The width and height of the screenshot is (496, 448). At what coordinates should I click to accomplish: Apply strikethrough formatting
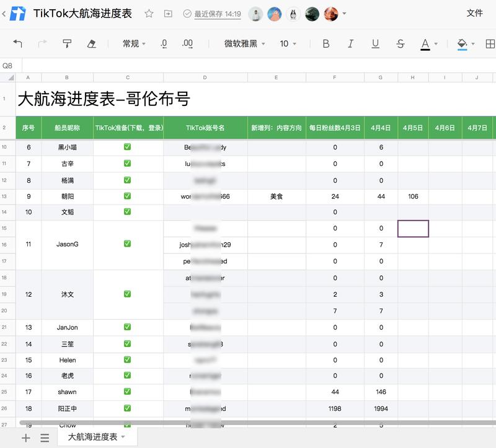pos(400,43)
